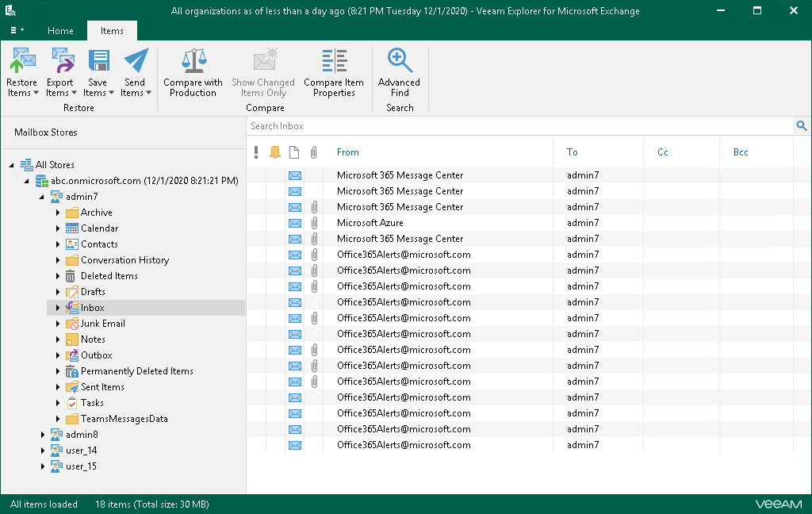Click the Save Items icon
The height and width of the screenshot is (514, 812).
coord(98,62)
